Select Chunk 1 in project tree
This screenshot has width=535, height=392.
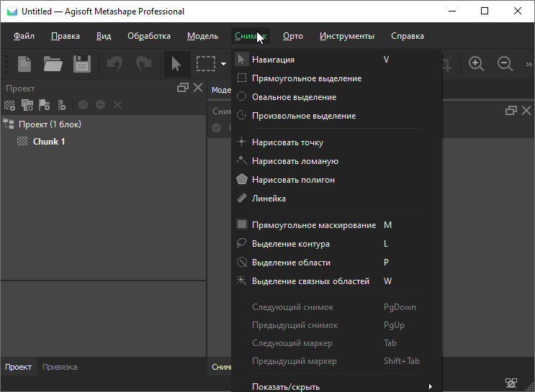[x=49, y=142]
